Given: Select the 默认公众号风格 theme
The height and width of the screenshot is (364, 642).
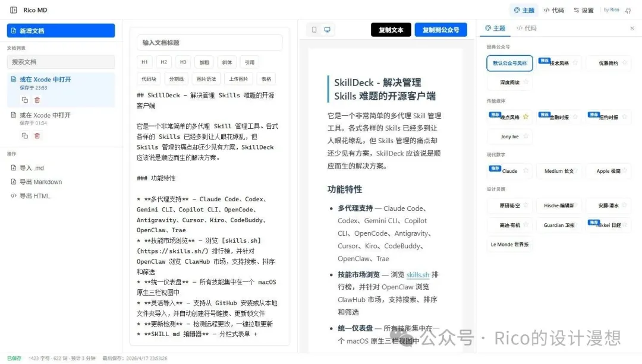Looking at the screenshot, I should (x=510, y=64).
